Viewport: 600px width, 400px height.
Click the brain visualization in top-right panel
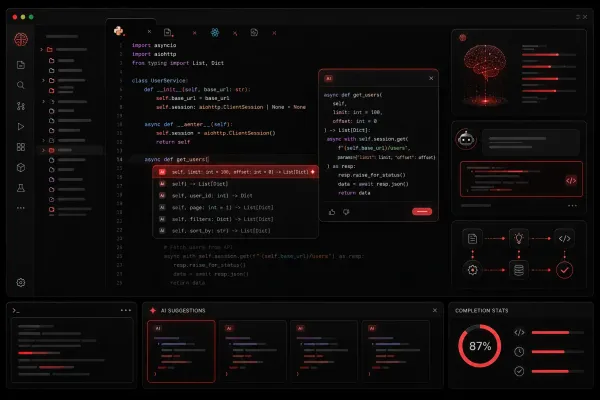tap(485, 75)
